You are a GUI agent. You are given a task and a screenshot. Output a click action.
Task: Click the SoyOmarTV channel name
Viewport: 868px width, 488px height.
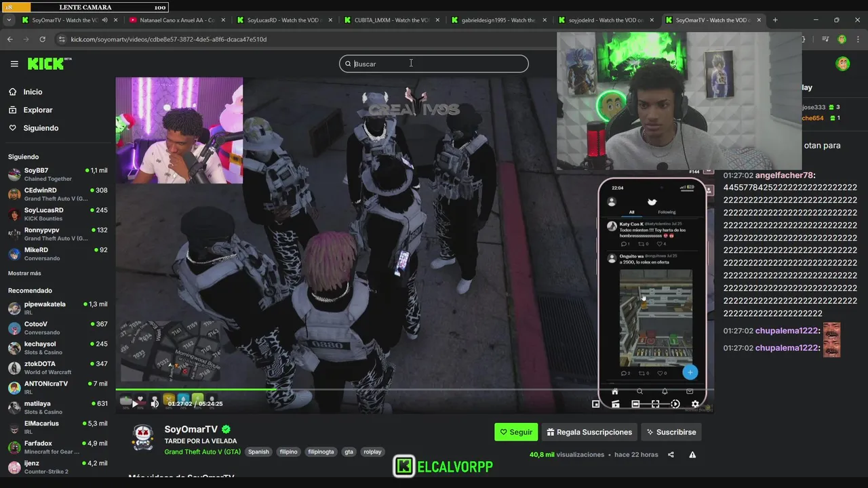point(191,429)
